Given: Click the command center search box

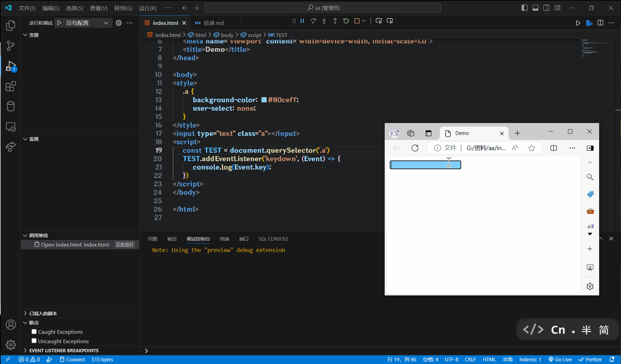Looking at the screenshot, I should click(x=323, y=8).
